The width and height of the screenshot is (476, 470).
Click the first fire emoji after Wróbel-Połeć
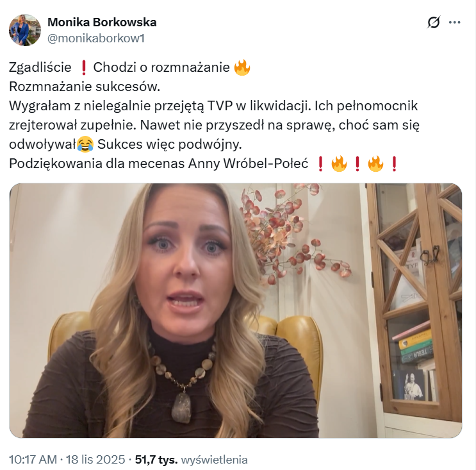(x=339, y=164)
